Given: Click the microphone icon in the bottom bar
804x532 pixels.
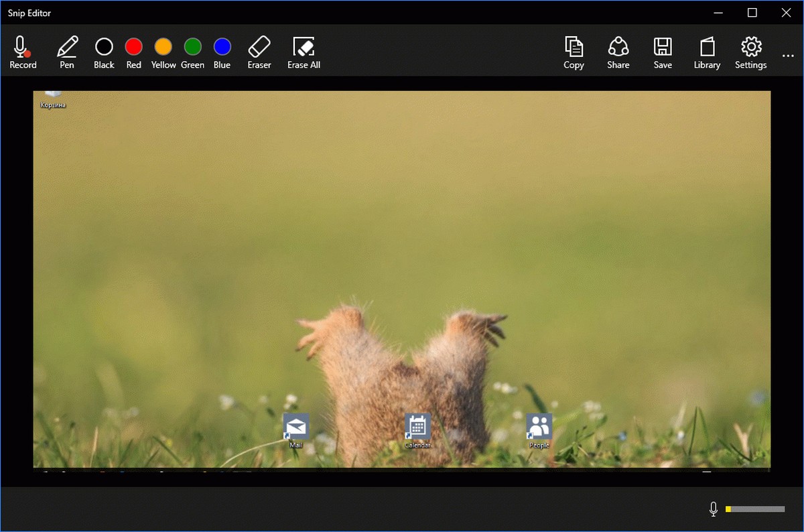Looking at the screenshot, I should [x=714, y=509].
